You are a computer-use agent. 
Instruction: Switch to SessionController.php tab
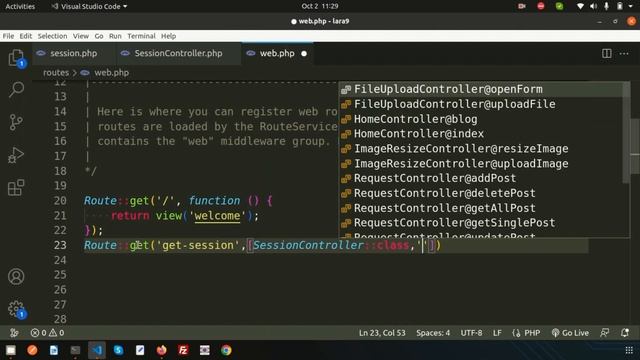(178, 53)
